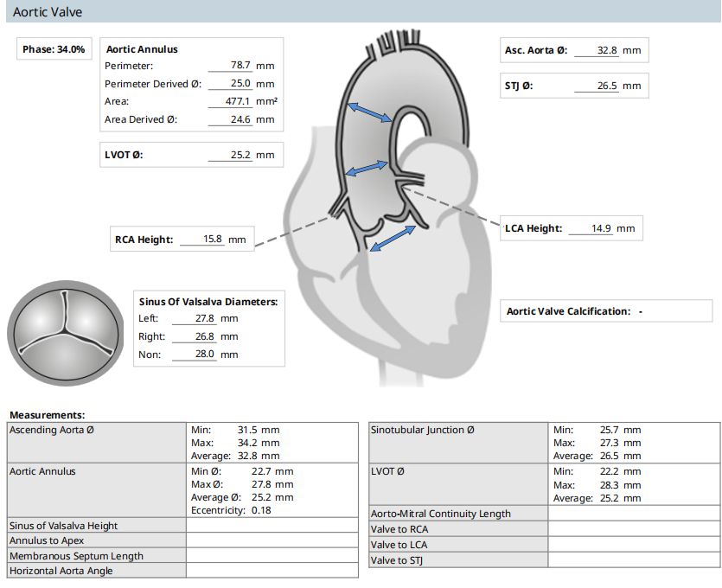Select the STJ Ø value 26.5
722x588 pixels.
595,86
